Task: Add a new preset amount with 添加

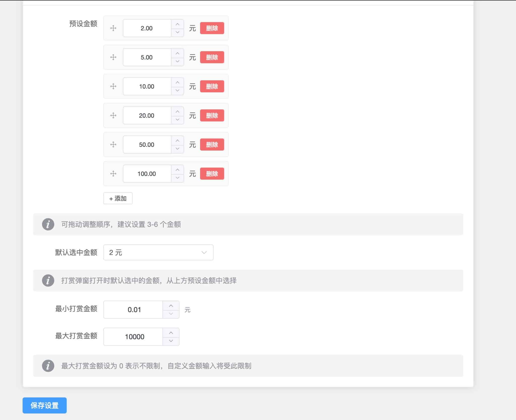Action: click(x=118, y=198)
